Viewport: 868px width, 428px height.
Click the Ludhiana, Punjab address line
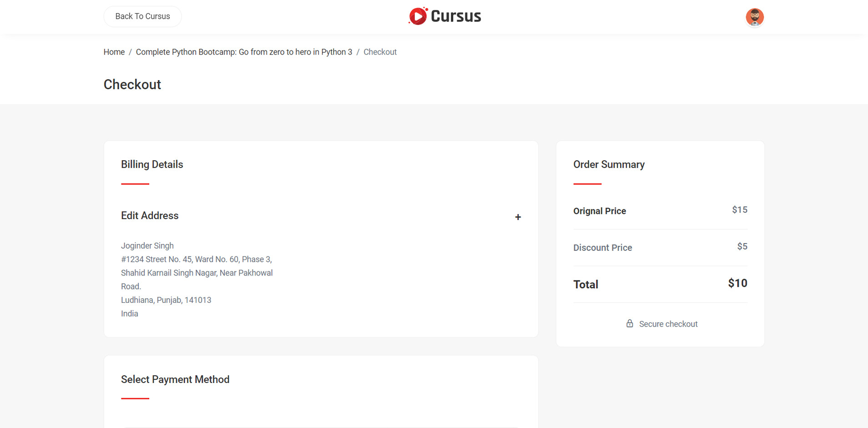(x=166, y=300)
